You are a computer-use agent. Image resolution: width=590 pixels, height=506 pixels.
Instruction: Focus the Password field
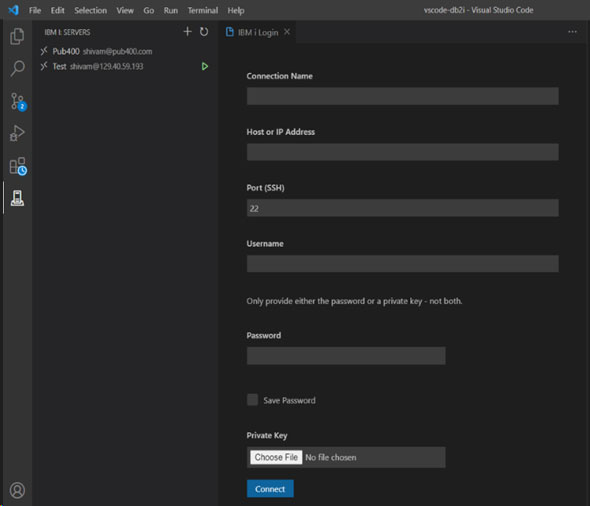point(346,356)
